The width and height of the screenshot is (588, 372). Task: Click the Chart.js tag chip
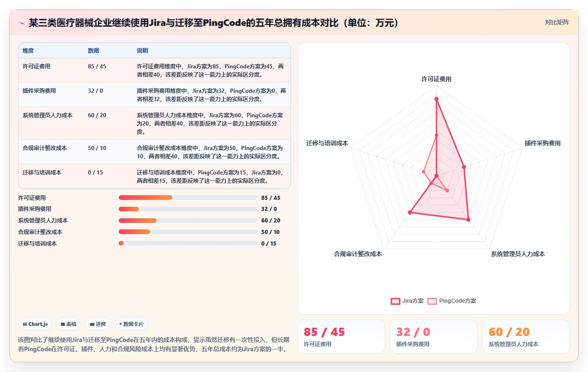click(x=35, y=324)
